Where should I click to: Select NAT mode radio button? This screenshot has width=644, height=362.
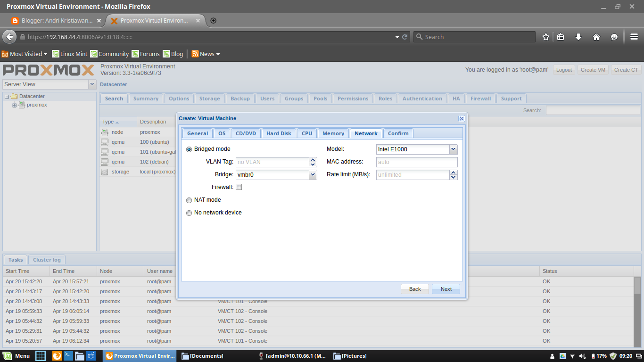(189, 200)
